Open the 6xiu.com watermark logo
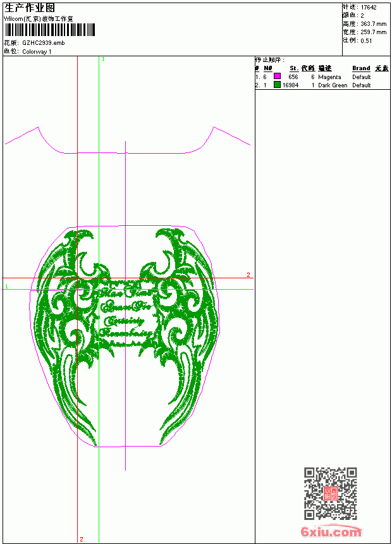 331,531
